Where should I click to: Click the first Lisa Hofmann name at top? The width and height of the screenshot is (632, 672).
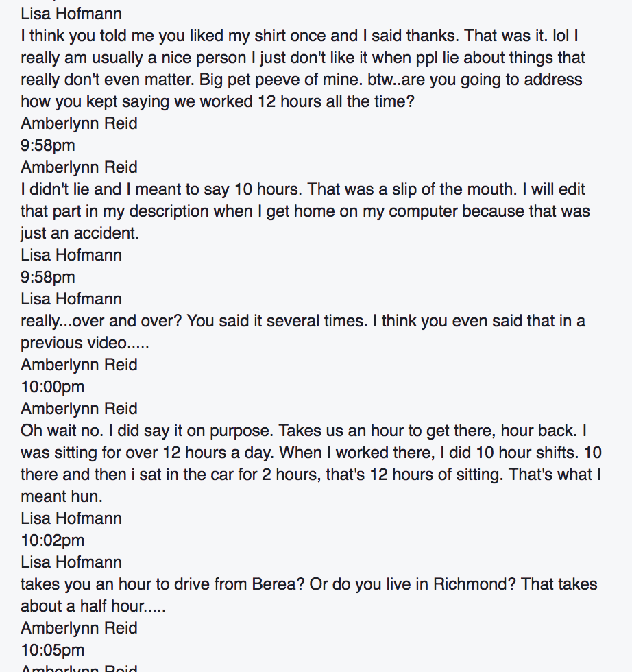click(x=71, y=14)
